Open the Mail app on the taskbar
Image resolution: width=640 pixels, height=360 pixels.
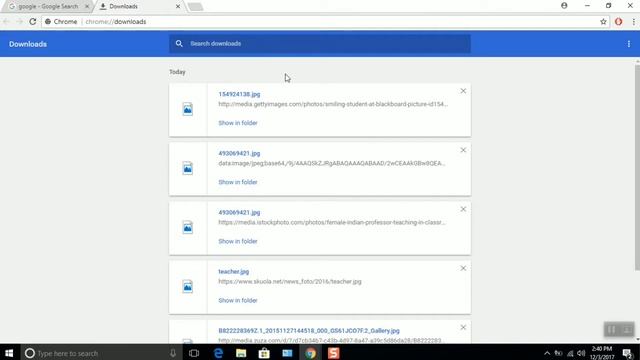click(x=287, y=353)
